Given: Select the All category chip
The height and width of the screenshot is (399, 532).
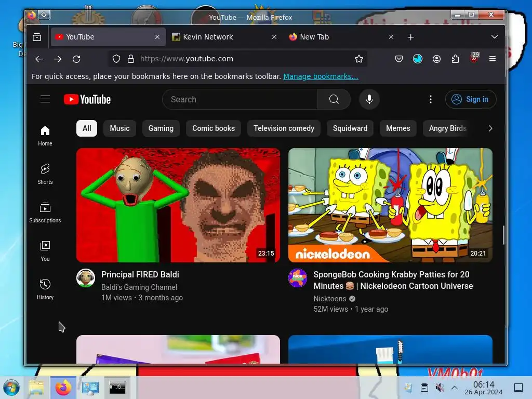Looking at the screenshot, I should (x=87, y=128).
